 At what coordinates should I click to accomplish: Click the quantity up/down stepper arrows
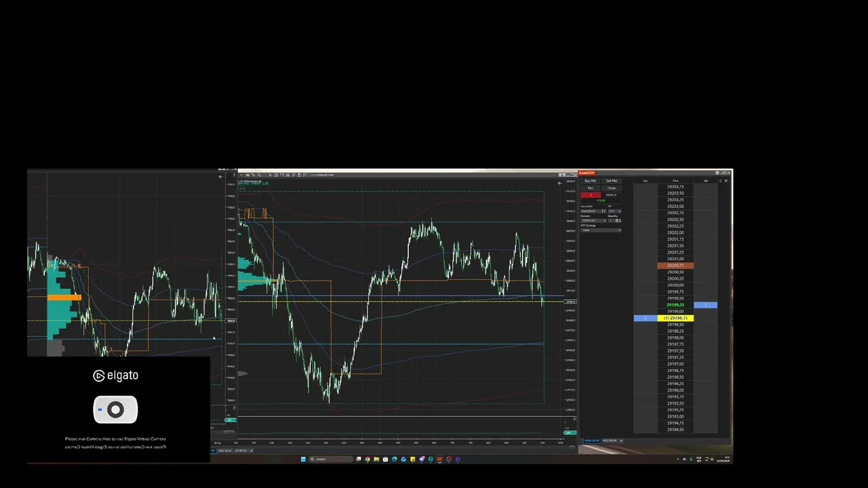620,220
